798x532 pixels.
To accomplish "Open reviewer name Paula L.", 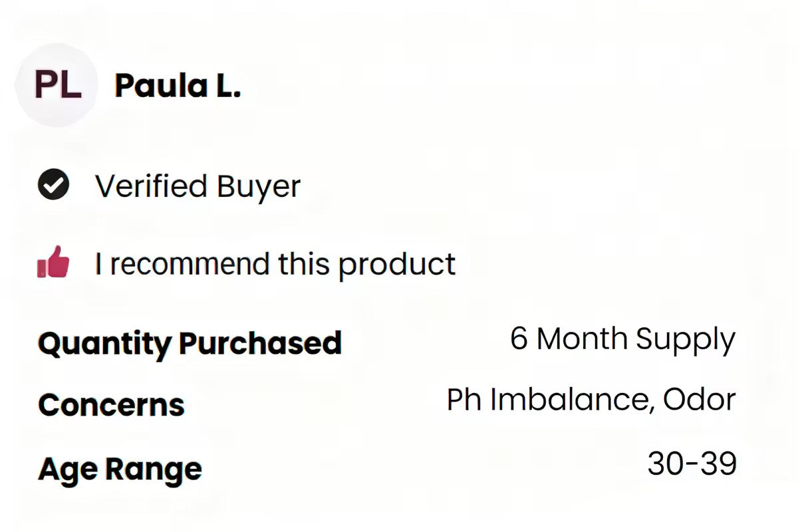I will [x=177, y=86].
